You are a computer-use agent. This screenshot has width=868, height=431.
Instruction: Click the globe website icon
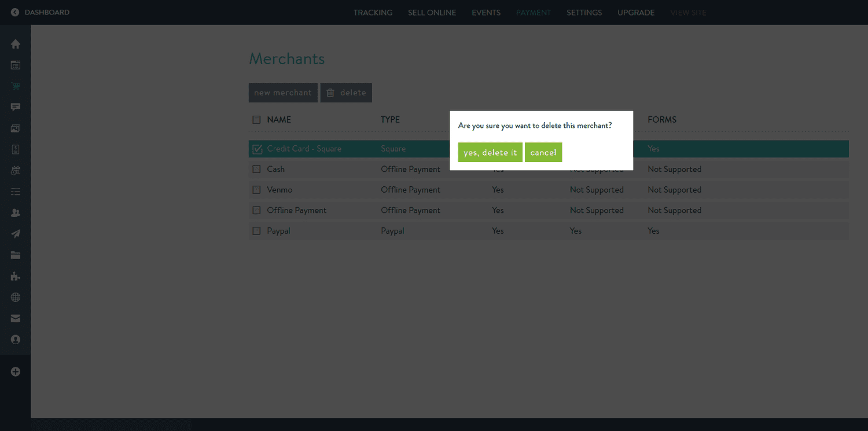pos(15,297)
